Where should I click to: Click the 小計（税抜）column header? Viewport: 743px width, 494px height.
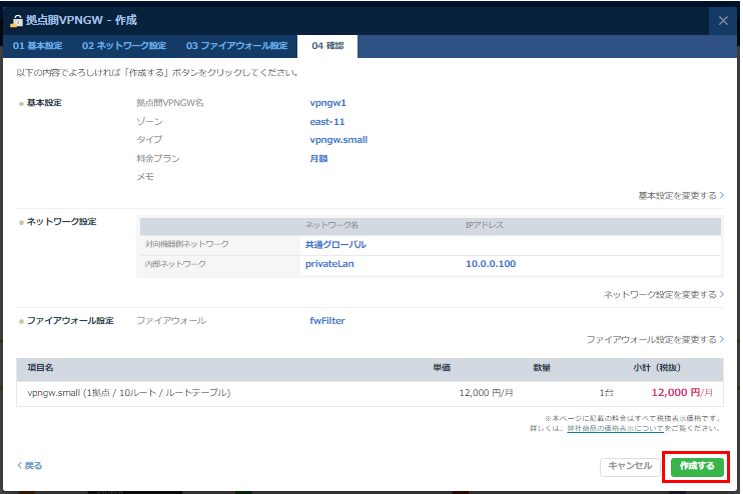pyautogui.click(x=657, y=368)
